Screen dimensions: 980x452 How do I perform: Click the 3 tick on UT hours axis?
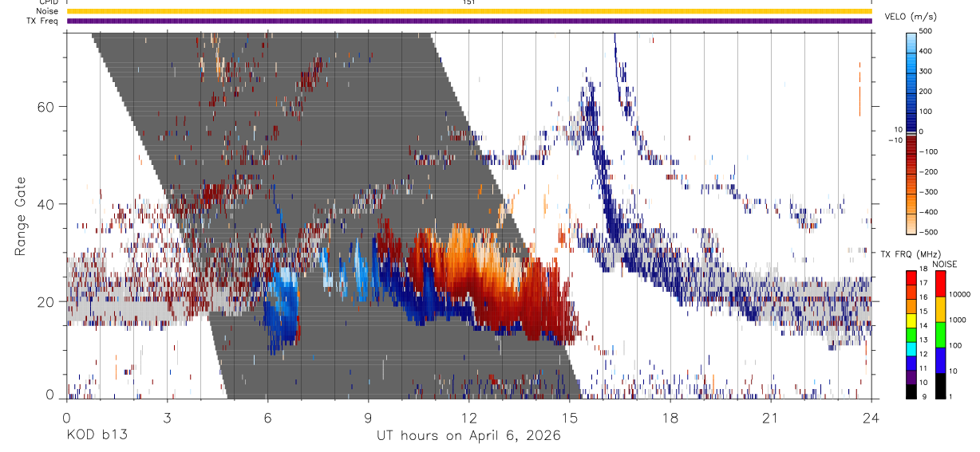tap(167, 417)
